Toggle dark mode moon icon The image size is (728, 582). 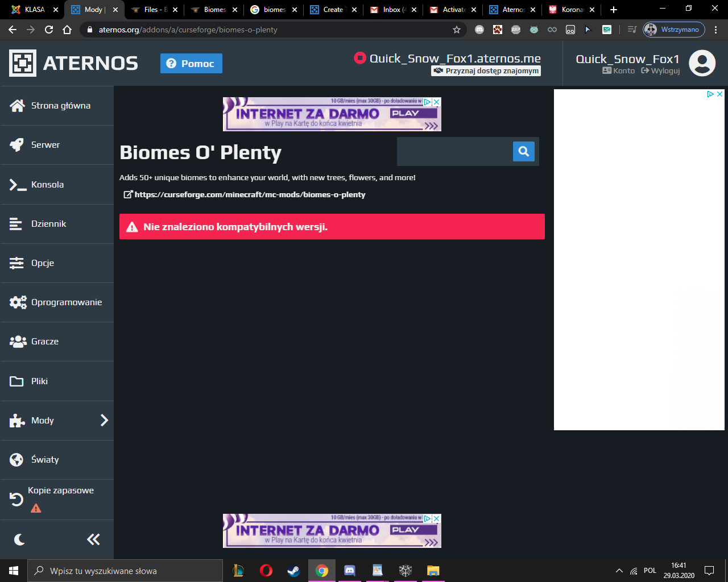click(19, 539)
